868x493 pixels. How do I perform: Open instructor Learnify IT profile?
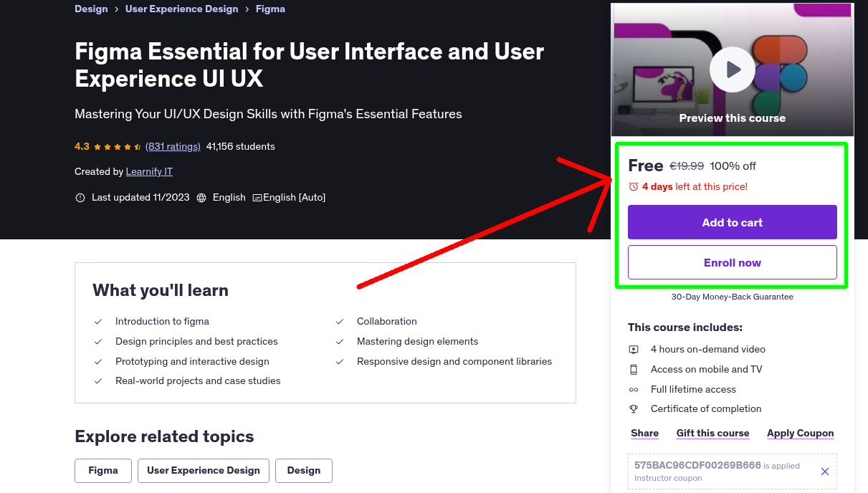149,171
